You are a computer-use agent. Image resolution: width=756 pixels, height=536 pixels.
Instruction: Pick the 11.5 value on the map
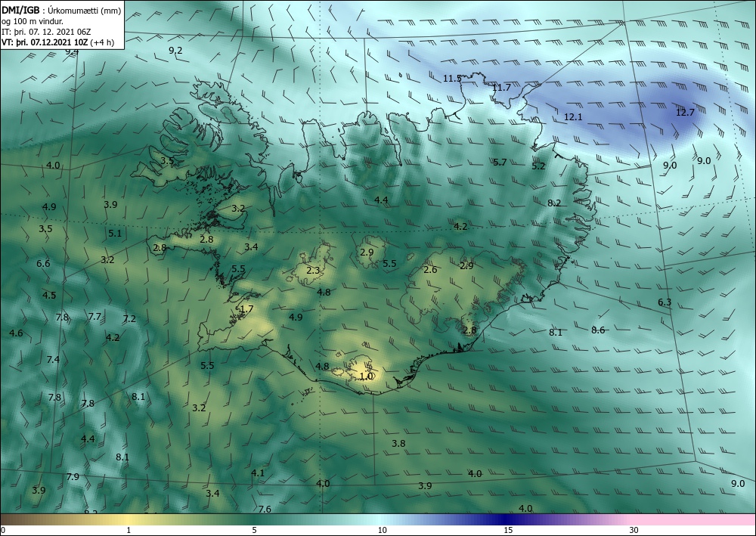452,78
